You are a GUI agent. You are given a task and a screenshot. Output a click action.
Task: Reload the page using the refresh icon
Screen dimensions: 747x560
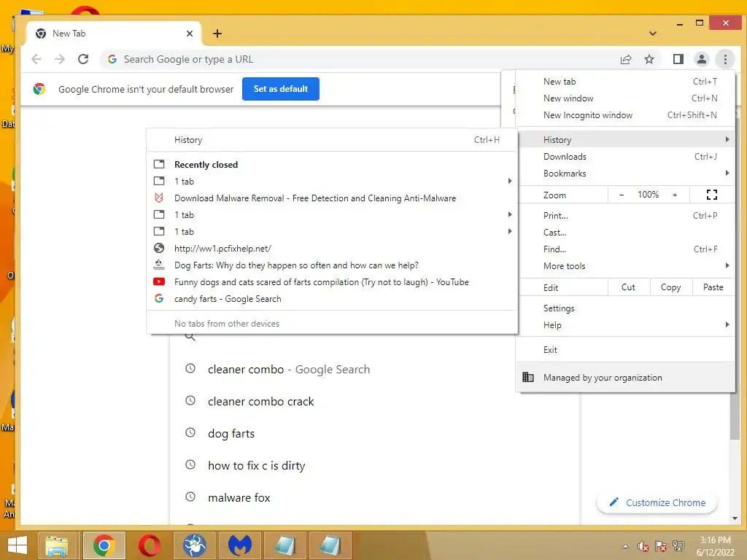pyautogui.click(x=83, y=59)
